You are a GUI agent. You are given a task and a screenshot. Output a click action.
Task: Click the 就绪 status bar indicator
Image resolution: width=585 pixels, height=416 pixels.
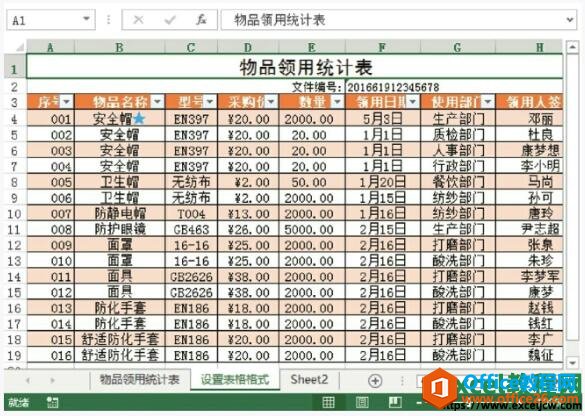19,402
